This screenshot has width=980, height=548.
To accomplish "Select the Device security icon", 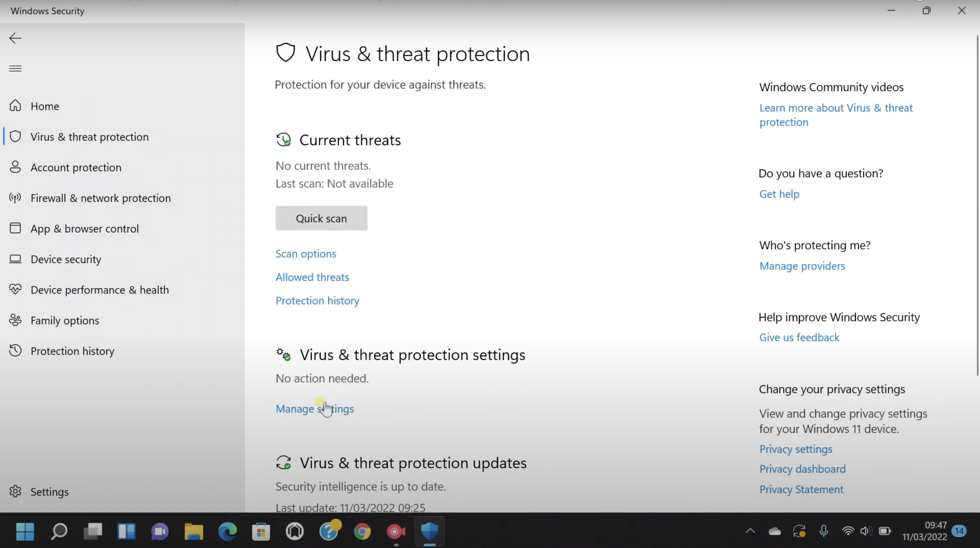I will click(x=15, y=259).
